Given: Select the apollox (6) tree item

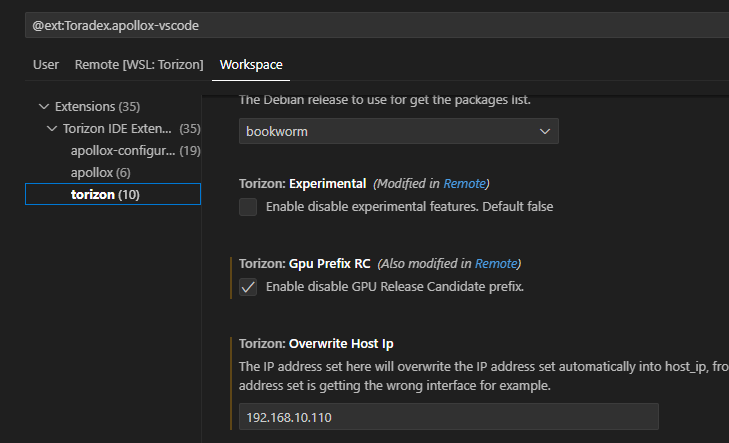Looking at the screenshot, I should pyautogui.click(x=100, y=172).
